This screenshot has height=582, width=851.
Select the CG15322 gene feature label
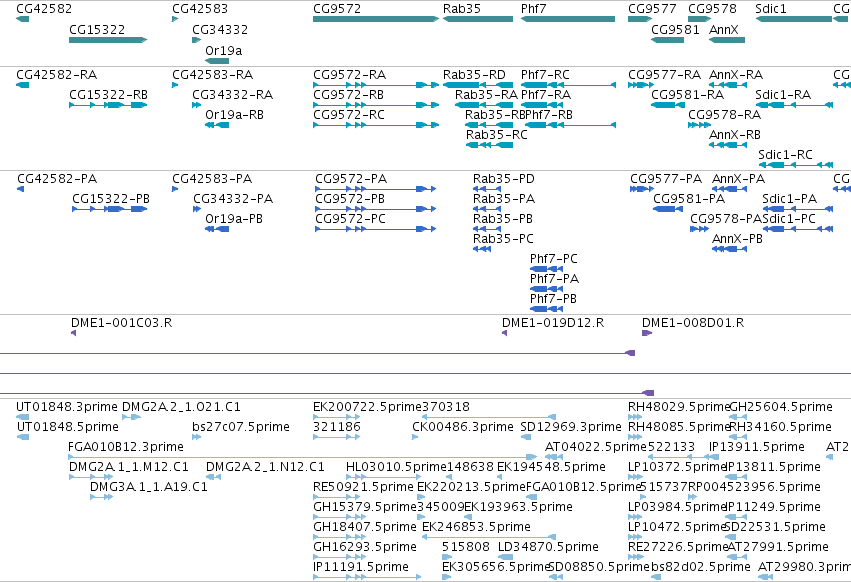[x=97, y=29]
